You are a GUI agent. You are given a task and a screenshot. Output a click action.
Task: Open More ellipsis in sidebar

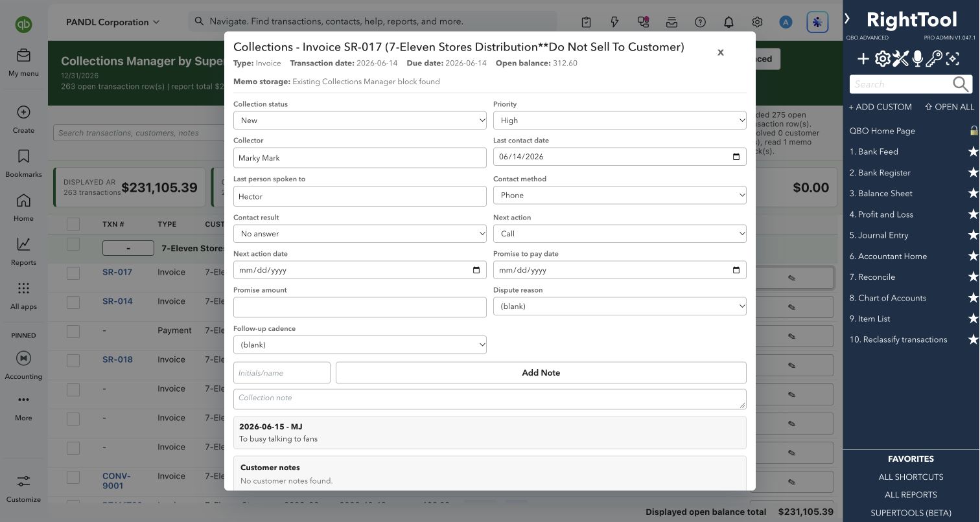tap(23, 400)
